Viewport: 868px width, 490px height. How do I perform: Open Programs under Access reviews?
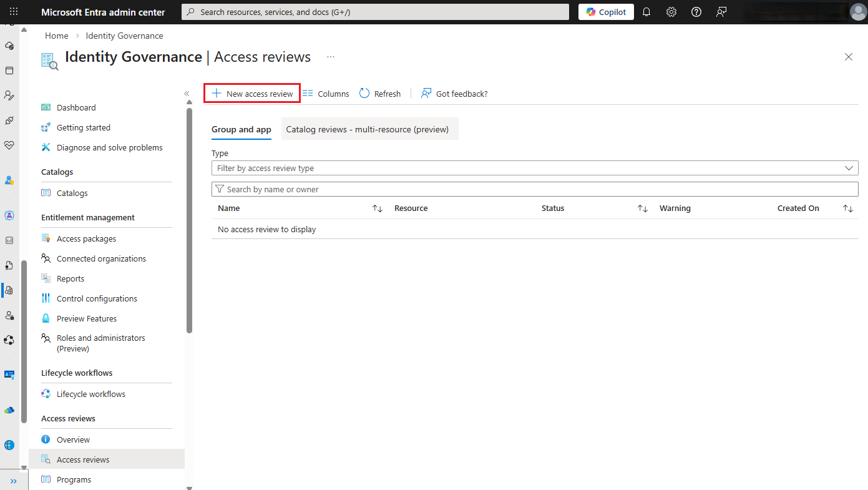[74, 479]
